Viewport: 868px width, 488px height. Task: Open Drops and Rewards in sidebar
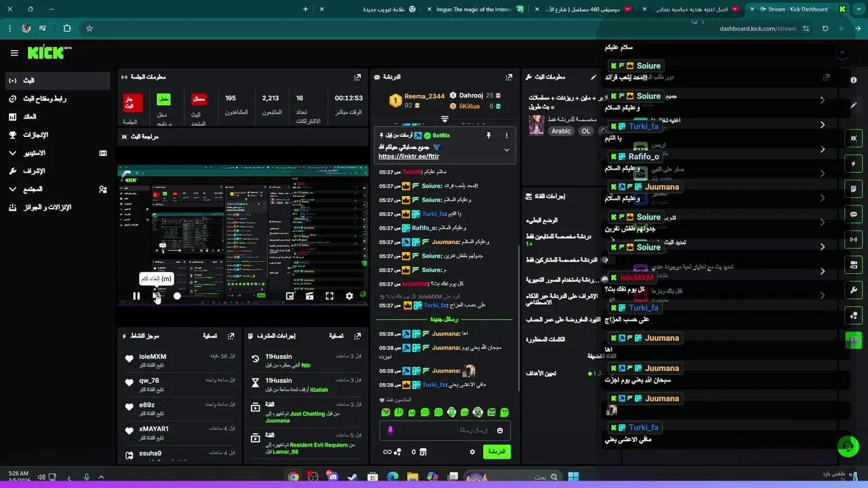coord(57,207)
